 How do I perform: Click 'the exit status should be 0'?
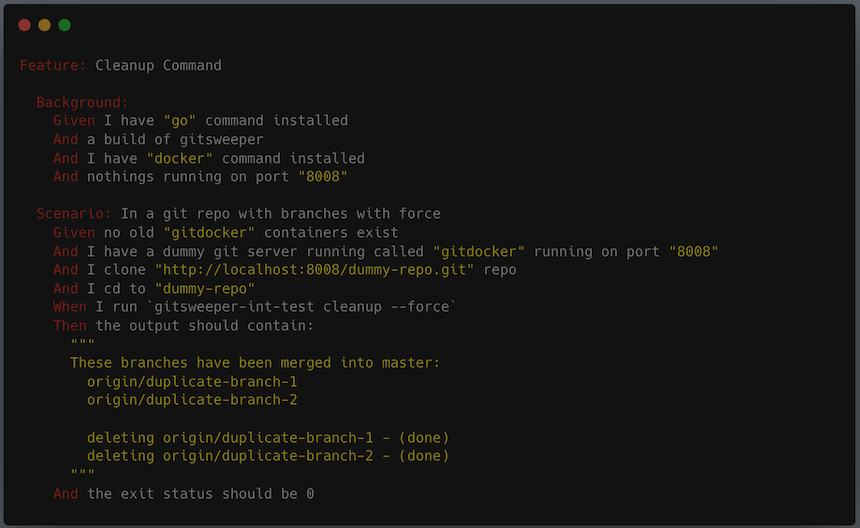[200, 494]
